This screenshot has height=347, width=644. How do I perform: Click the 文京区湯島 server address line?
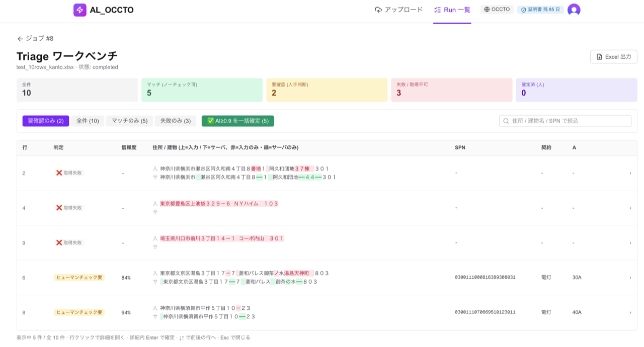pos(239,282)
